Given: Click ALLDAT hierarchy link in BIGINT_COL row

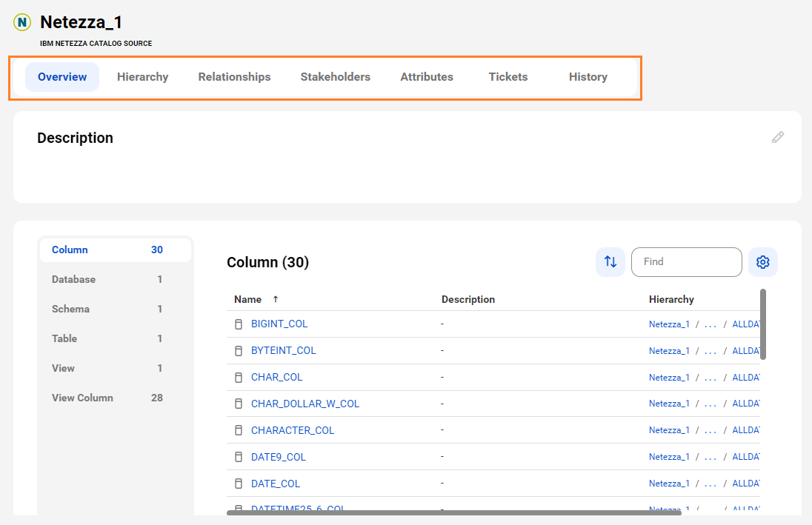Looking at the screenshot, I should pos(746,324).
